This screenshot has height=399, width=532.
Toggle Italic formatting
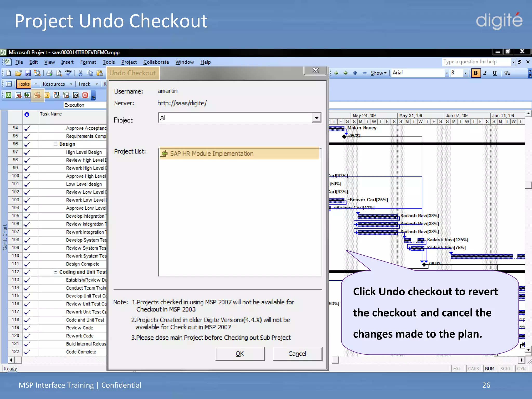pyautogui.click(x=485, y=73)
